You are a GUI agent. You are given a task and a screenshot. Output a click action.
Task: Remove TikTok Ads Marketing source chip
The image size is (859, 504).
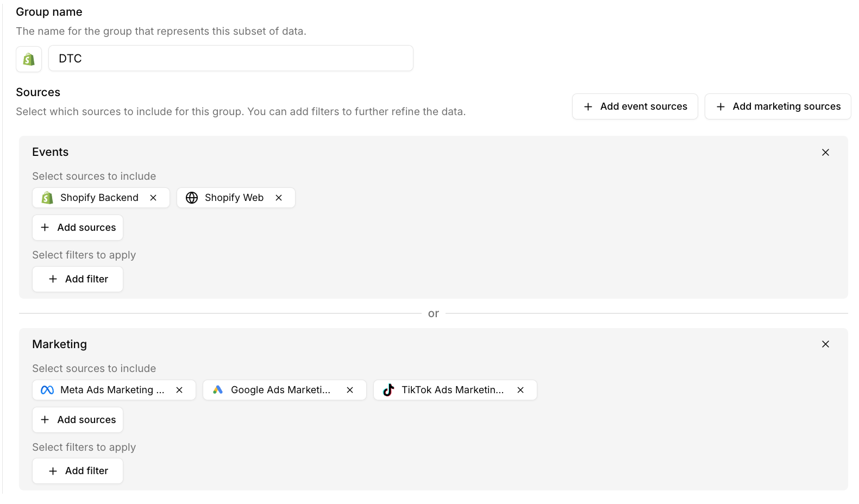point(521,390)
